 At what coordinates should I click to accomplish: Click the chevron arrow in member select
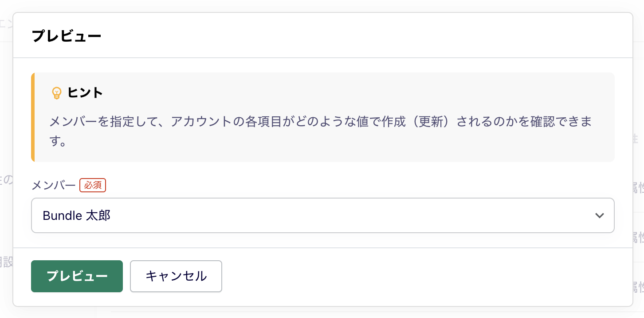[x=599, y=215]
